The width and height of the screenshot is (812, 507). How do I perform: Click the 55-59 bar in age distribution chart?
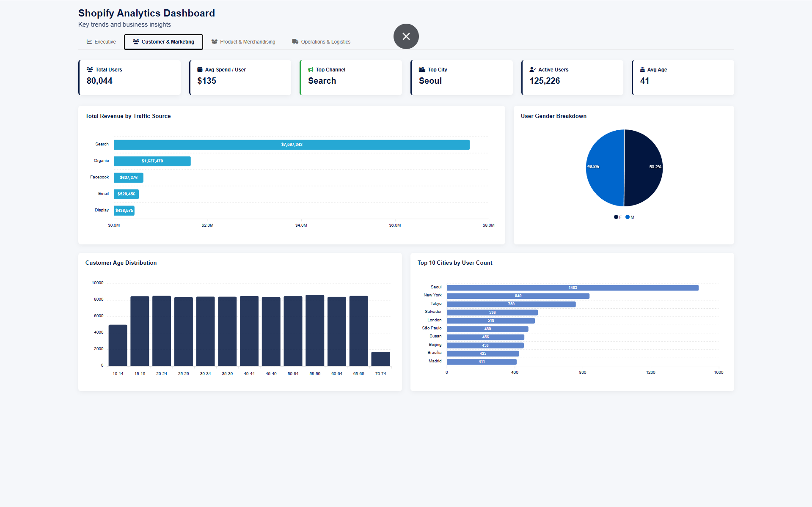(x=314, y=330)
